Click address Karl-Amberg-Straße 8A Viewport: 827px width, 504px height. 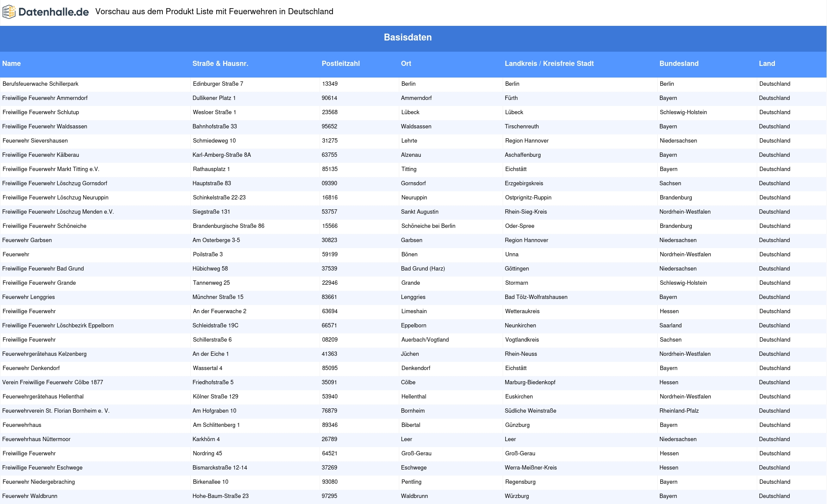222,155
